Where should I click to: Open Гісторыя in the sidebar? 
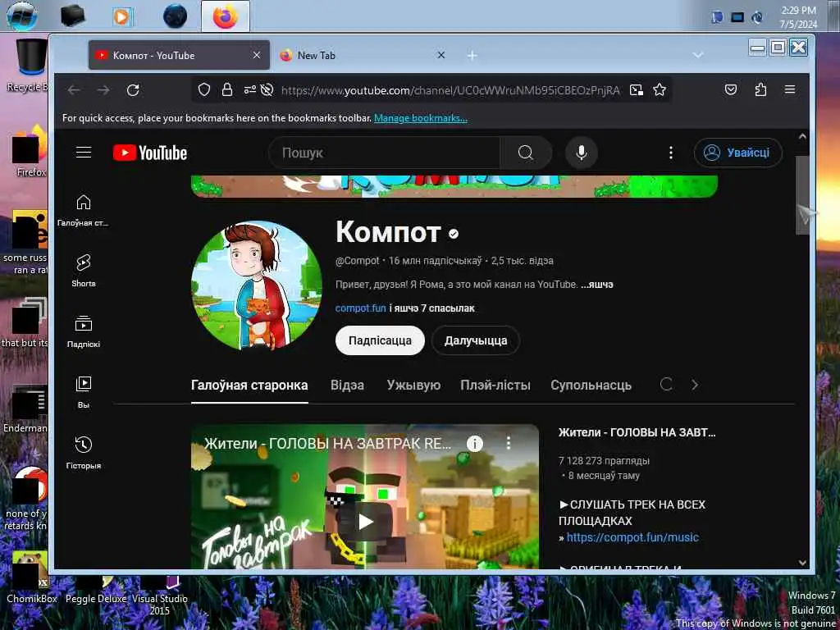[x=84, y=453]
